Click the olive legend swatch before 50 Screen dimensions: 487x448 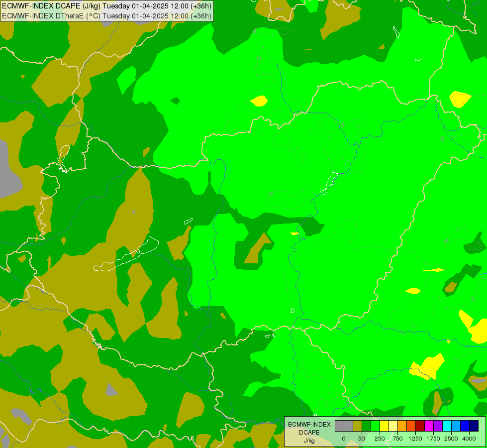tap(357, 426)
